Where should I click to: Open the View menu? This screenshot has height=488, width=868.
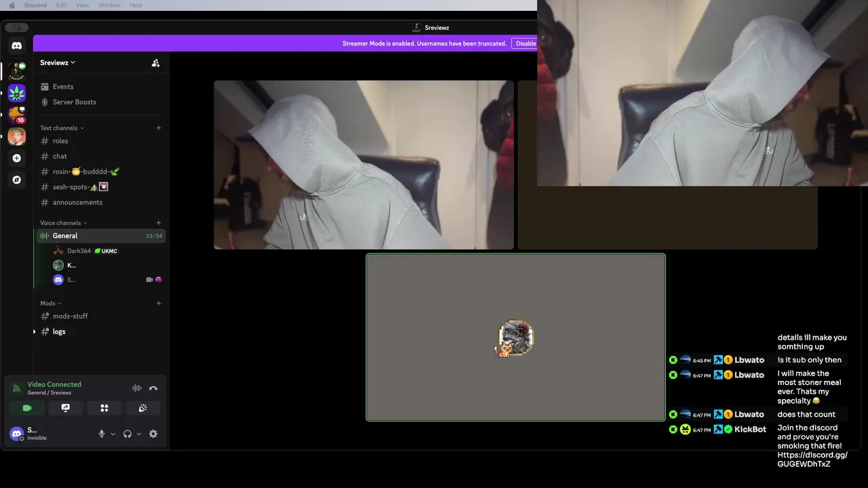coord(82,5)
